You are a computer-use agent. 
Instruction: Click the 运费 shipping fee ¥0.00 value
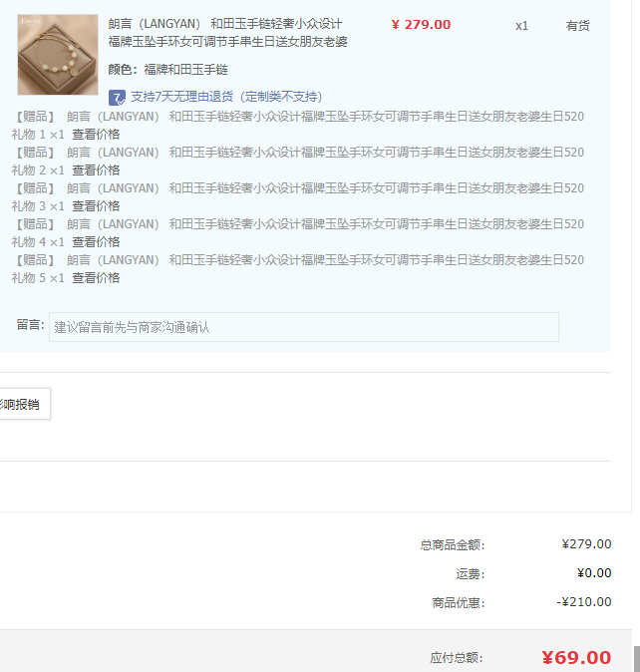tap(593, 573)
